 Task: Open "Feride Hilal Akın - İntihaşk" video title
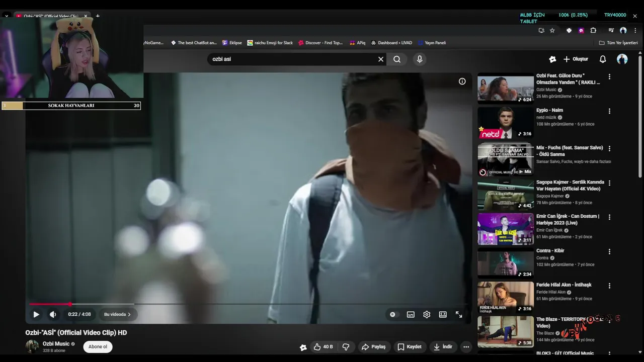[564, 285]
